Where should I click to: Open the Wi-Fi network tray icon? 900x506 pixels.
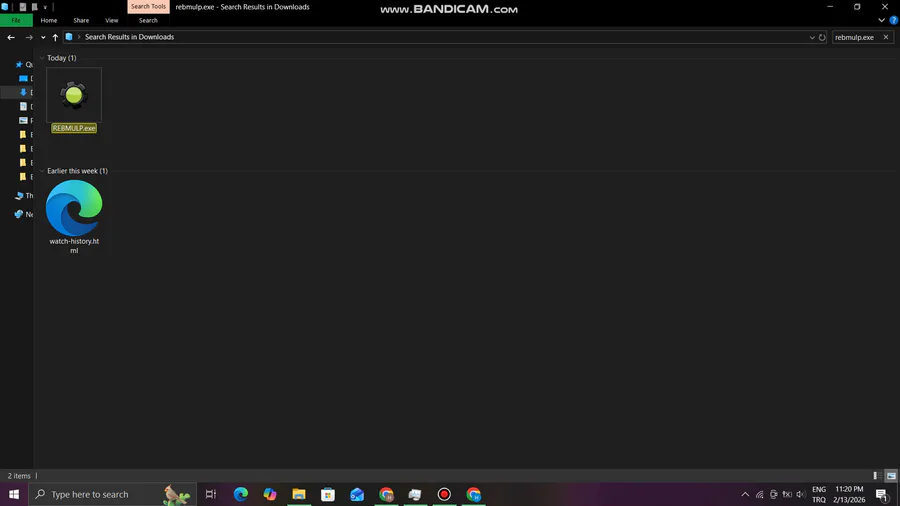(x=759, y=494)
